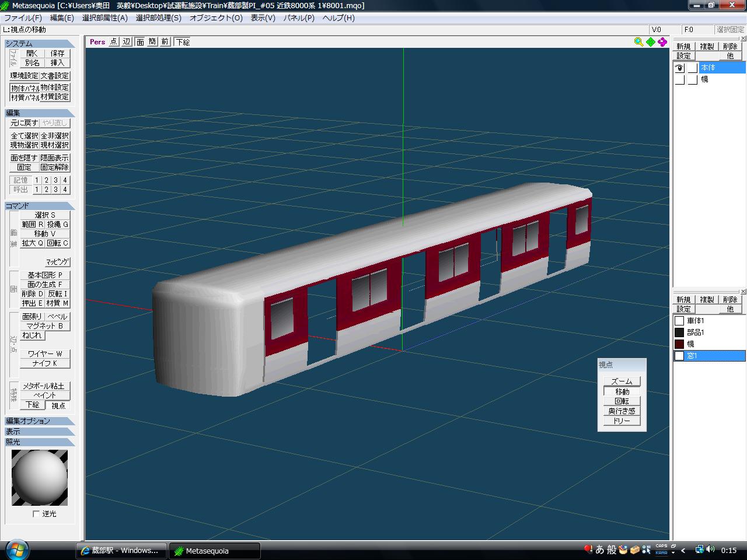Click the Metasequoia taskbar button
Viewport: 747px width, 560px height.
[x=214, y=551]
